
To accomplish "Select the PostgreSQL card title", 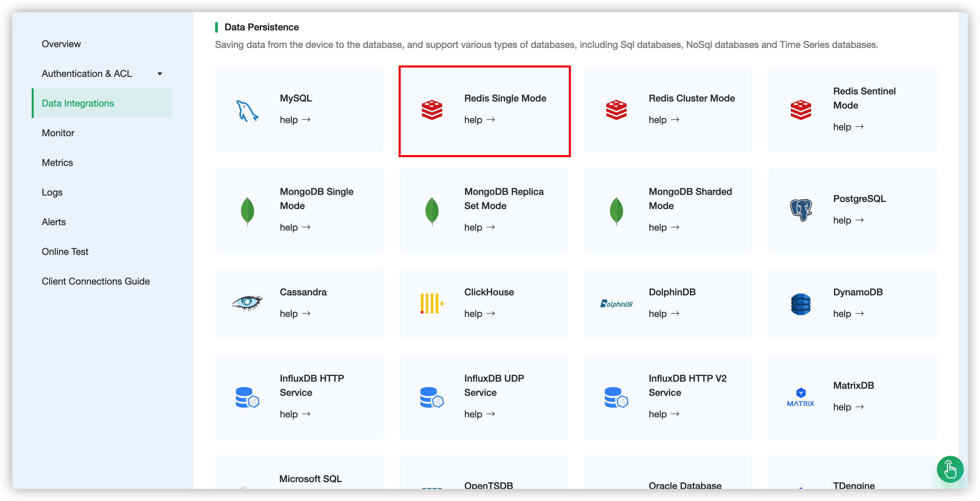I will (859, 199).
